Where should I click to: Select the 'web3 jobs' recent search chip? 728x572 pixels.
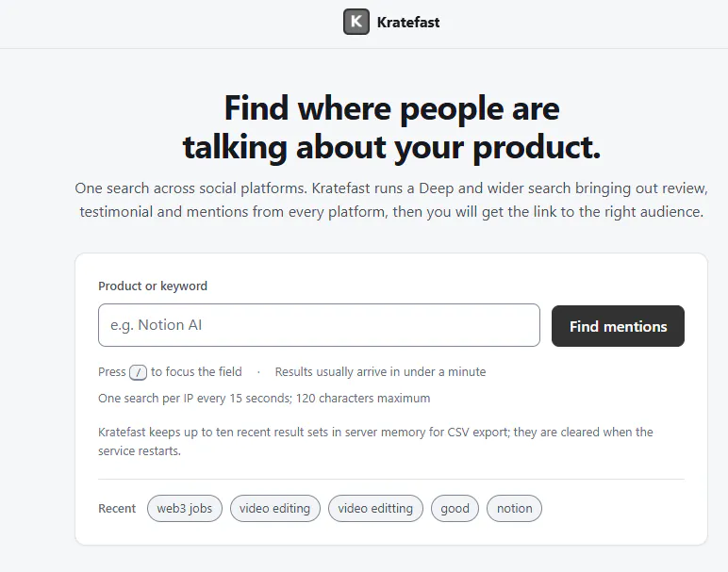pos(184,509)
